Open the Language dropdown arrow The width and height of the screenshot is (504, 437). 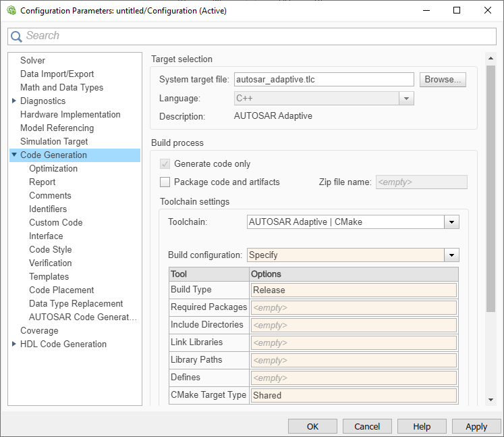(x=405, y=99)
